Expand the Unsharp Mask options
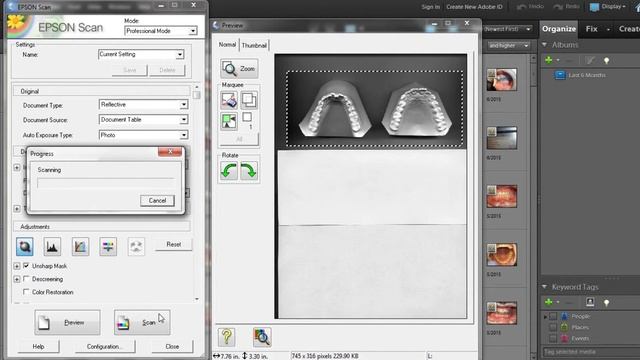 coord(17,266)
